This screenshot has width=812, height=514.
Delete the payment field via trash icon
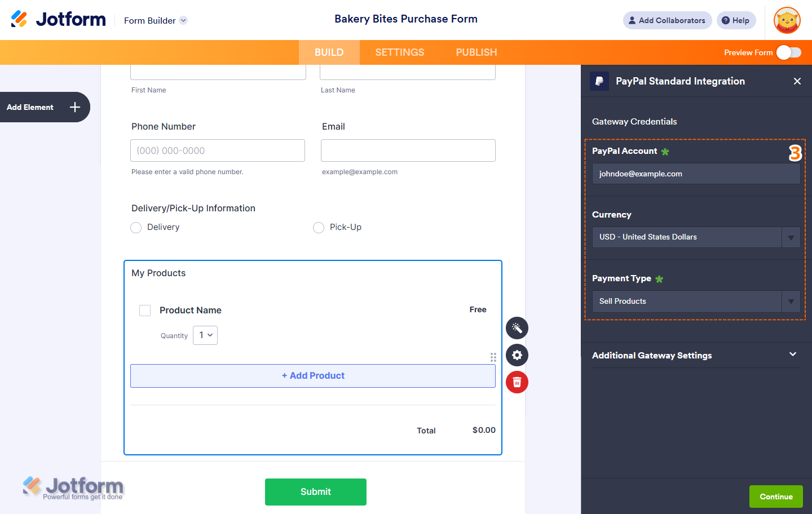coord(517,382)
